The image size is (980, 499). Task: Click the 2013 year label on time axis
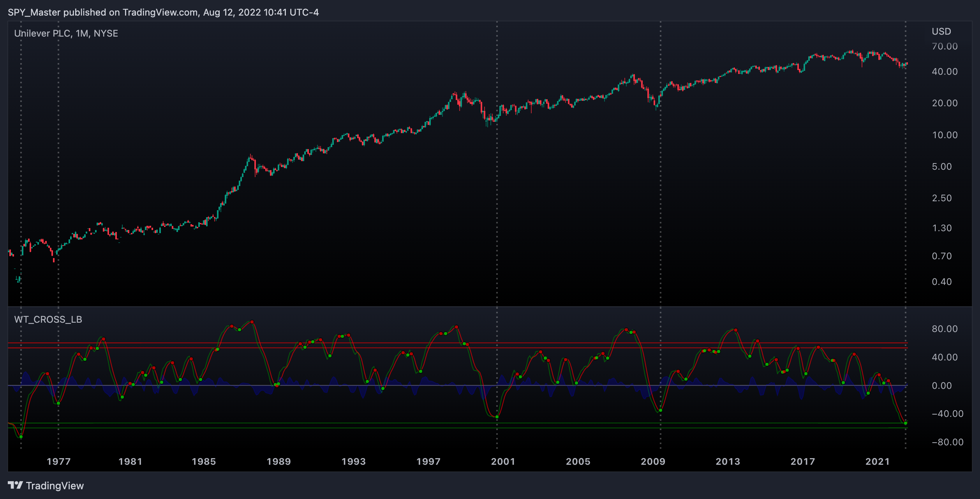[728, 462]
